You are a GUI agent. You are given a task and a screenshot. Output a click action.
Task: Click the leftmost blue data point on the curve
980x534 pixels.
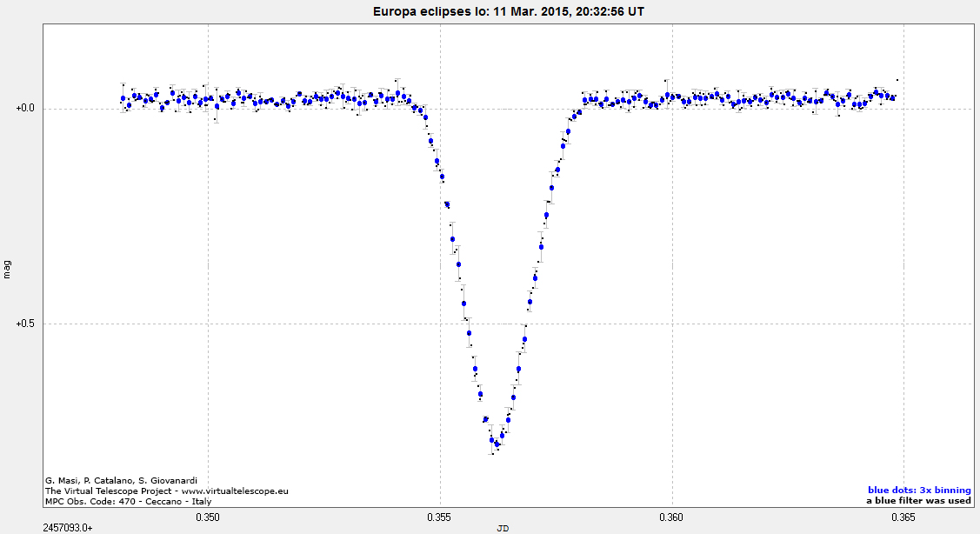(x=123, y=99)
